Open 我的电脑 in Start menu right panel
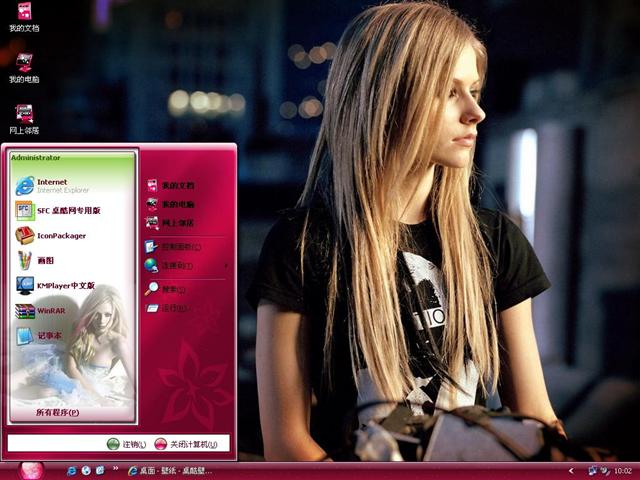Image resolution: width=640 pixels, height=480 pixels. tap(171, 204)
